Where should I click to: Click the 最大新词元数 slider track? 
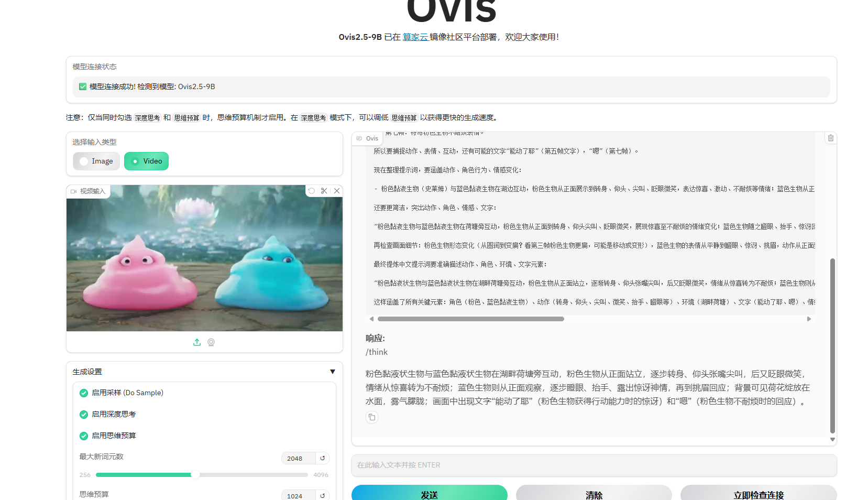tap(202, 475)
